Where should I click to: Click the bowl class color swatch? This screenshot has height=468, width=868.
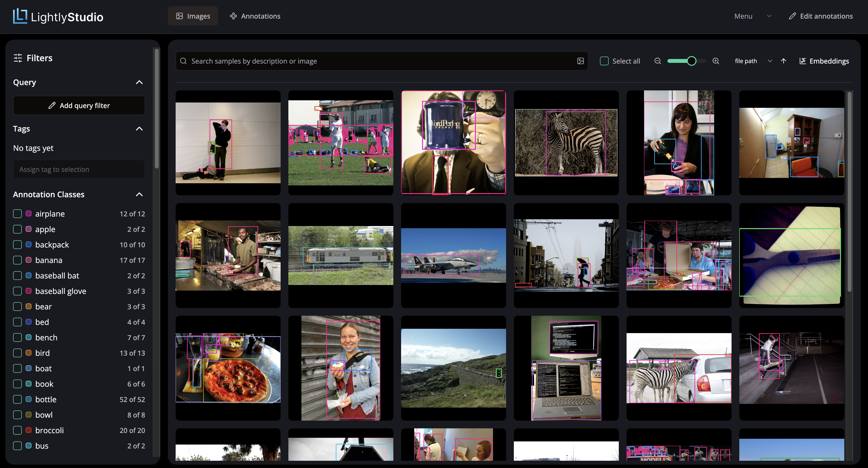(29, 415)
